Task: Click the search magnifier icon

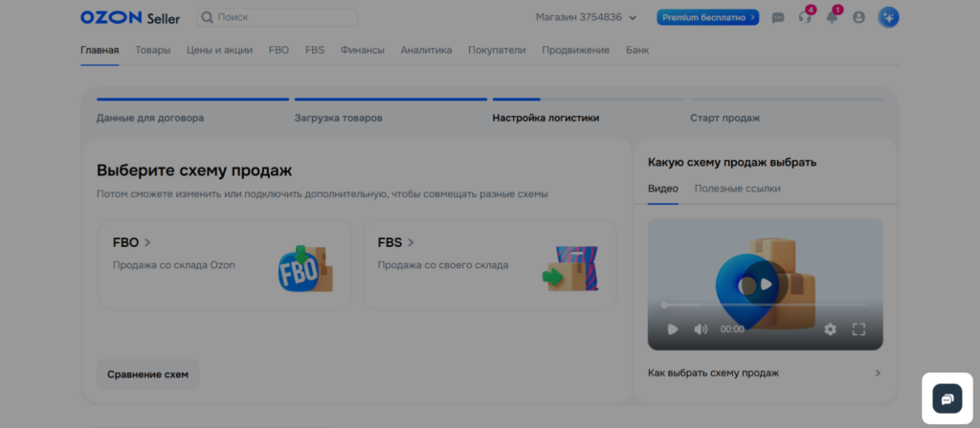Action: coord(207,17)
